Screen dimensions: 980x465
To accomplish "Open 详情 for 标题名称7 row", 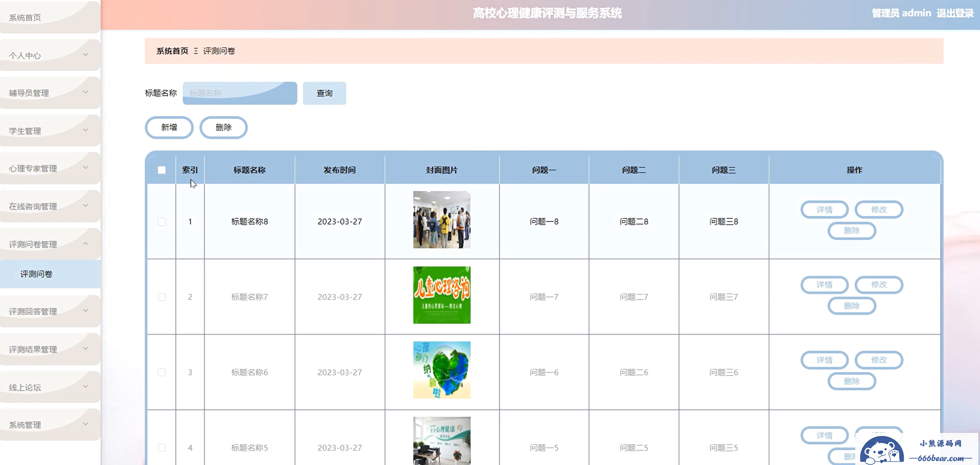I will coord(824,285).
